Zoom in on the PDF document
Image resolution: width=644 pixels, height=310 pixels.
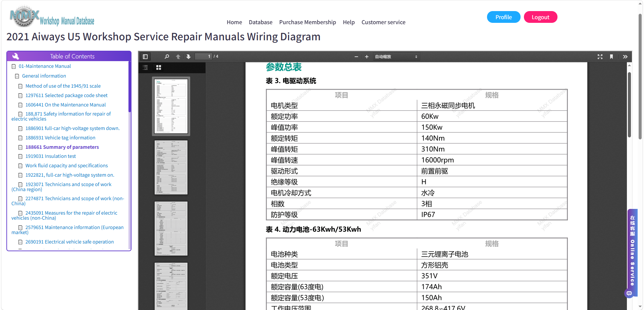tap(367, 57)
